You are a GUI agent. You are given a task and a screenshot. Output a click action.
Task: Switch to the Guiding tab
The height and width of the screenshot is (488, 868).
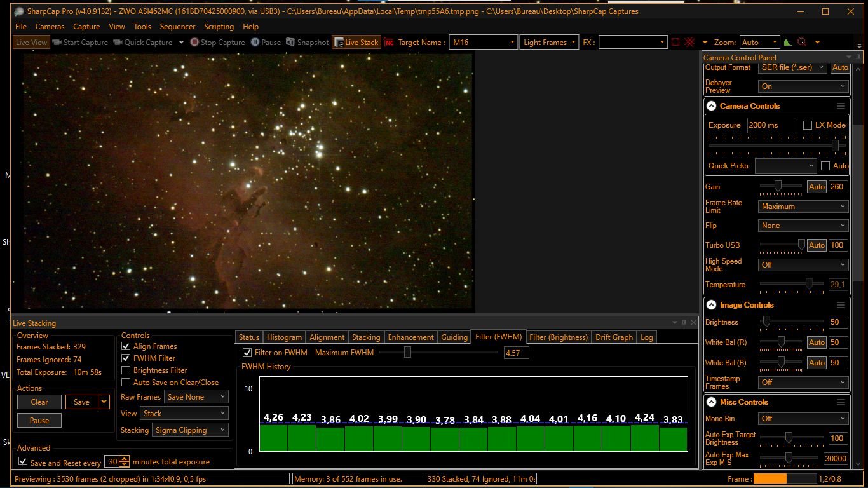(x=454, y=337)
